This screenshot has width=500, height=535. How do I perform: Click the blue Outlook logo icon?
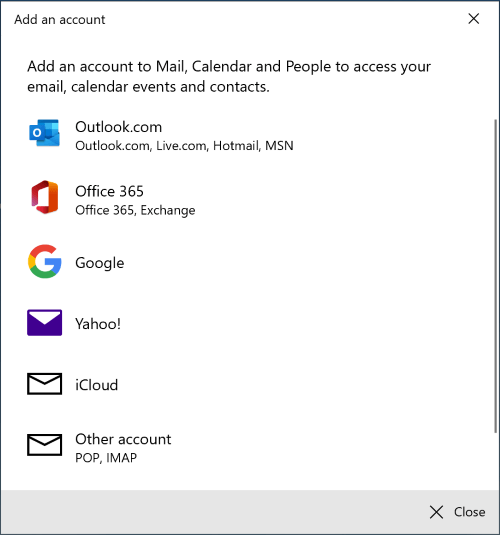44,133
